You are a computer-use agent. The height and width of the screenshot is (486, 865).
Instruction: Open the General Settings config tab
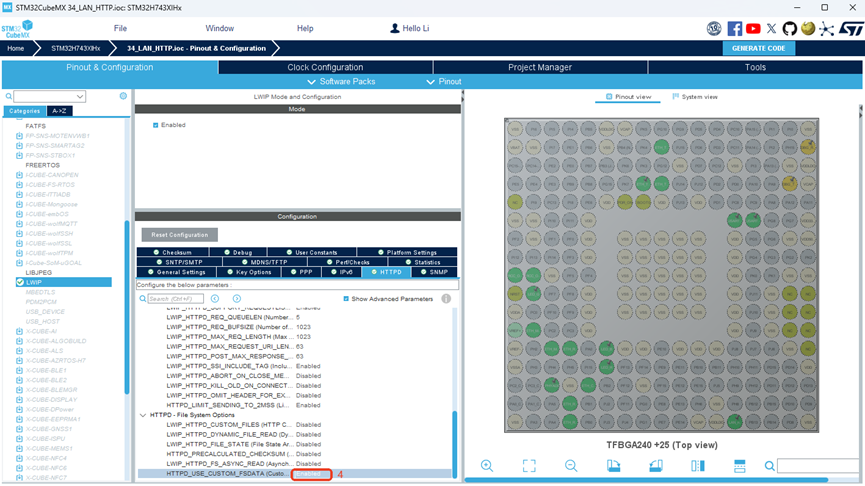(176, 272)
